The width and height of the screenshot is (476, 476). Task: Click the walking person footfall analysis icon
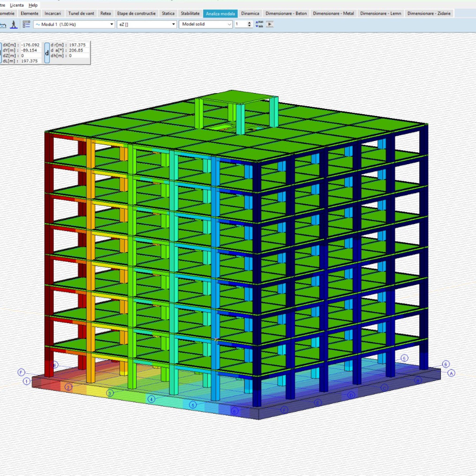click(14, 24)
